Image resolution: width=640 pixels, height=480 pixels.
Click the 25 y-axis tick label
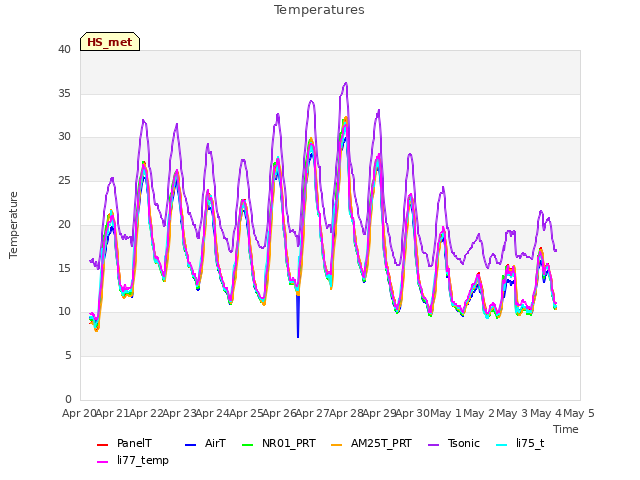pos(64,180)
